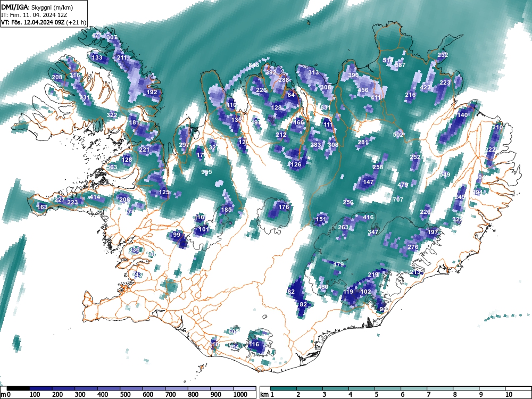Click the visibility value 147
This screenshot has height=399, width=532.
[369, 182]
